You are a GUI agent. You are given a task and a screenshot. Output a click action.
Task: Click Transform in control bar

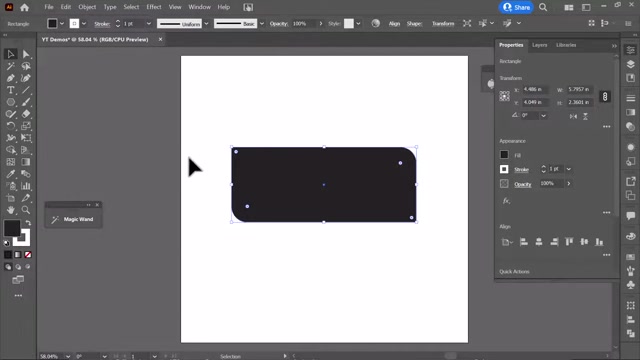(443, 24)
